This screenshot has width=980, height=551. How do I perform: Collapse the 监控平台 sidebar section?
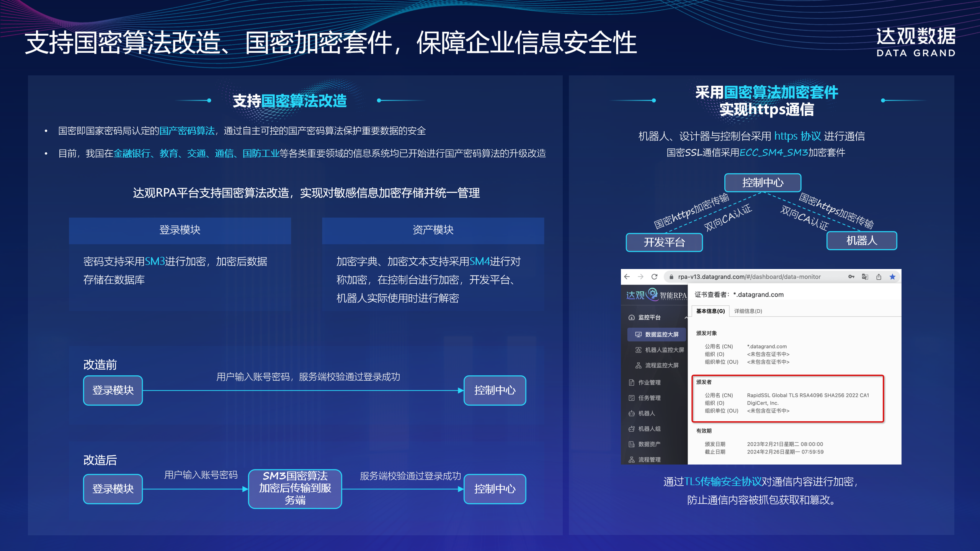coord(685,318)
